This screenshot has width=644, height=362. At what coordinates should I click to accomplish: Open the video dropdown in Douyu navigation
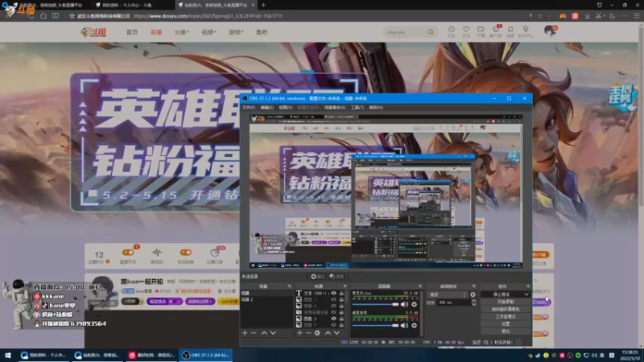click(208, 32)
